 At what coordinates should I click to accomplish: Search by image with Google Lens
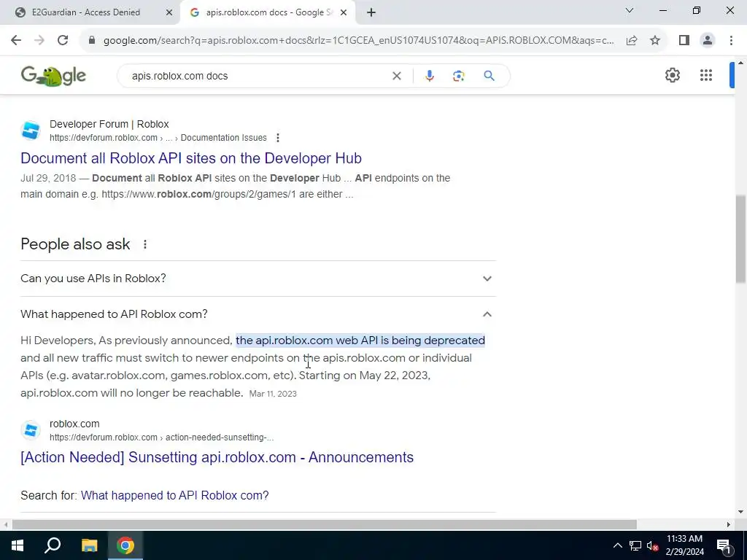pyautogui.click(x=458, y=76)
